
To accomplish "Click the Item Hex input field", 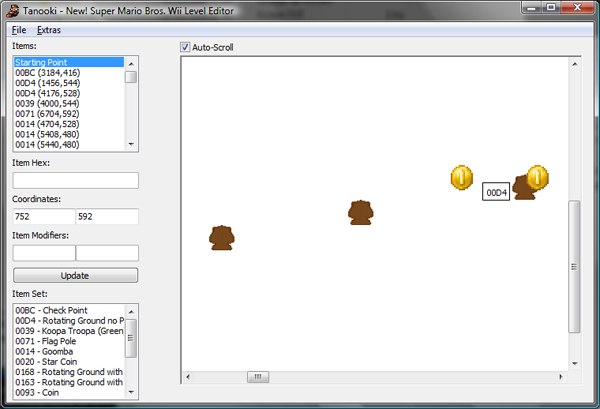I will pyautogui.click(x=75, y=180).
